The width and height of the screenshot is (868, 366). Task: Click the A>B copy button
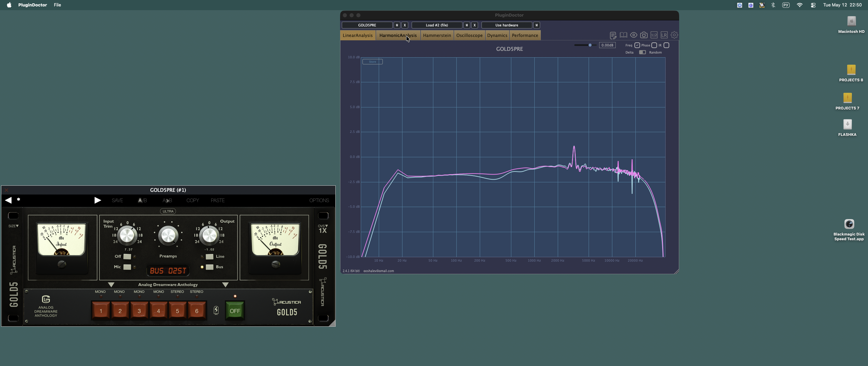167,200
